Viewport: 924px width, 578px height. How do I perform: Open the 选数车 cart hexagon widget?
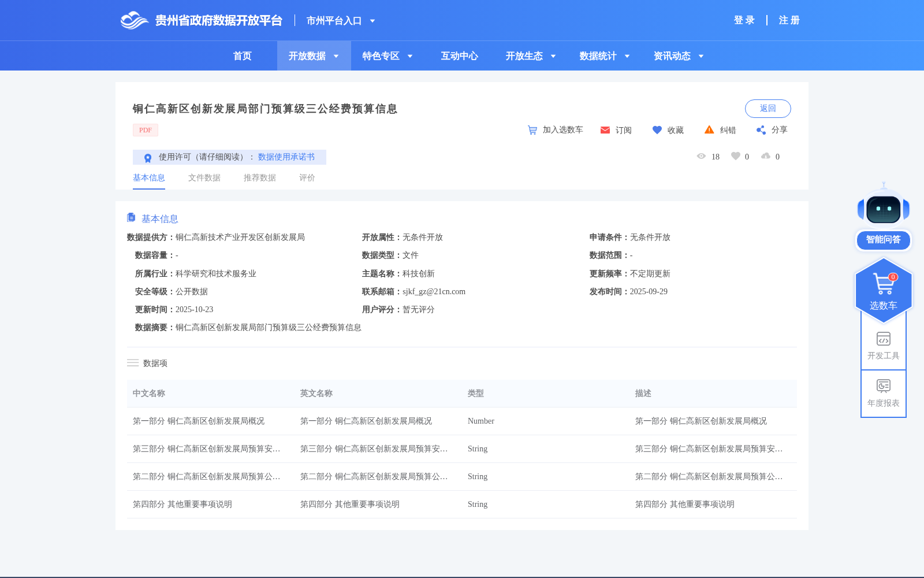click(x=884, y=291)
